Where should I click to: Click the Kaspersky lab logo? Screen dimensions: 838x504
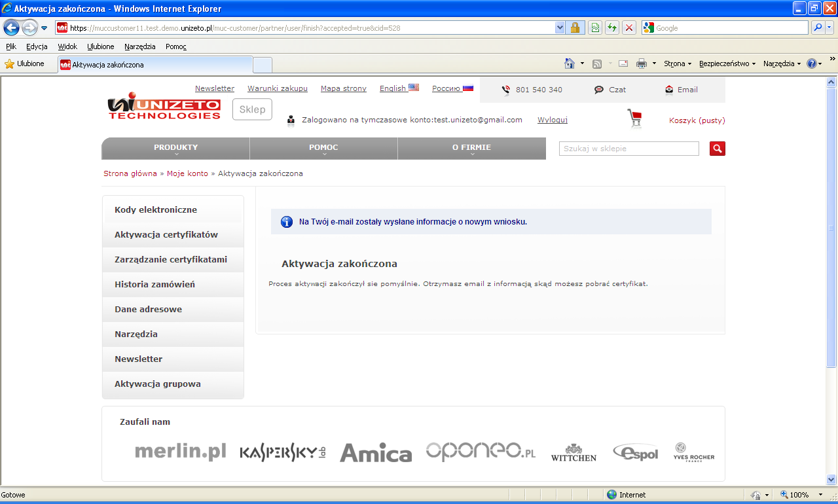pyautogui.click(x=283, y=453)
